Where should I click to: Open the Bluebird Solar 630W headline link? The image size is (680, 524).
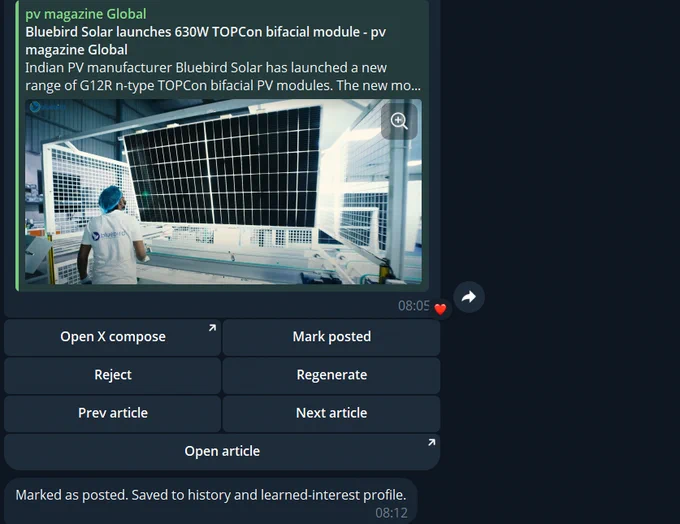coord(206,41)
